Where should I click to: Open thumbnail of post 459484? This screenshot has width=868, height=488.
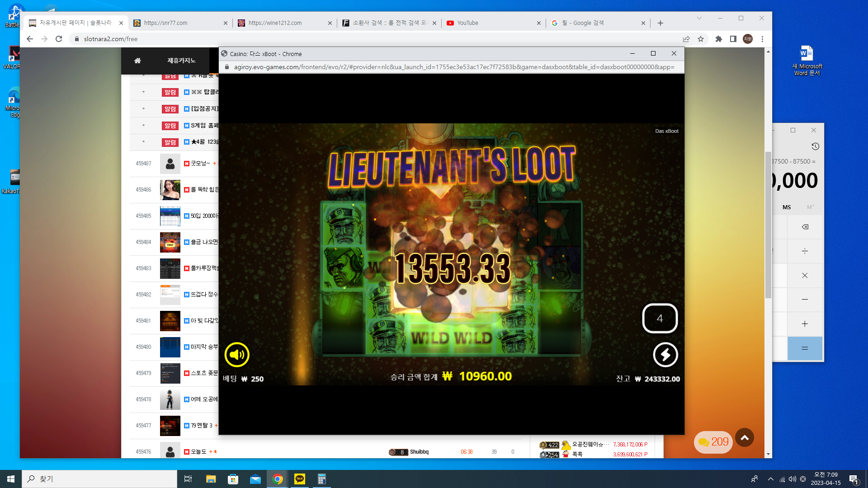170,242
